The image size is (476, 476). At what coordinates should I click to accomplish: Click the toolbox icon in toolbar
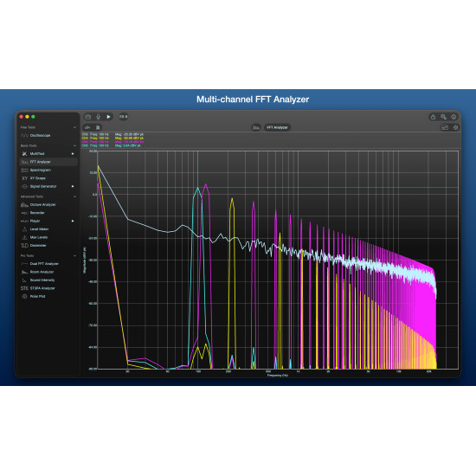coord(88,117)
